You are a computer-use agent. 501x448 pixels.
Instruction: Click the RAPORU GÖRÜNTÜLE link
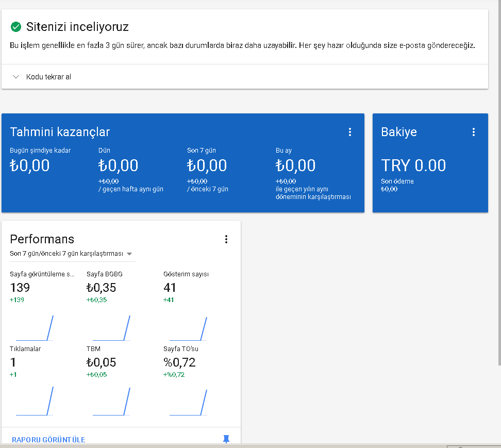click(48, 440)
